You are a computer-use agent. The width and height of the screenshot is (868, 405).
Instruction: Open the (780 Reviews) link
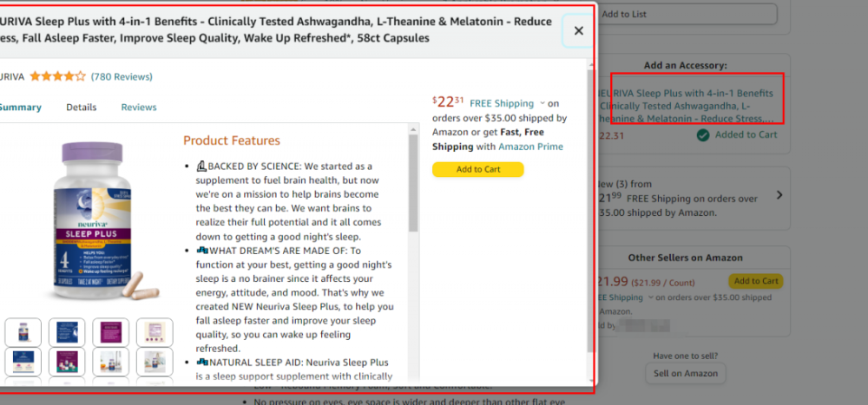click(122, 76)
